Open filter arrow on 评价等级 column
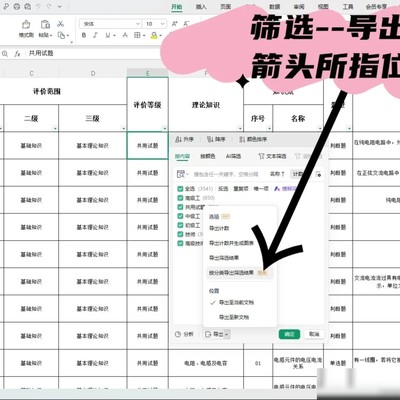Screen dimensions: 400x400 tap(165, 128)
